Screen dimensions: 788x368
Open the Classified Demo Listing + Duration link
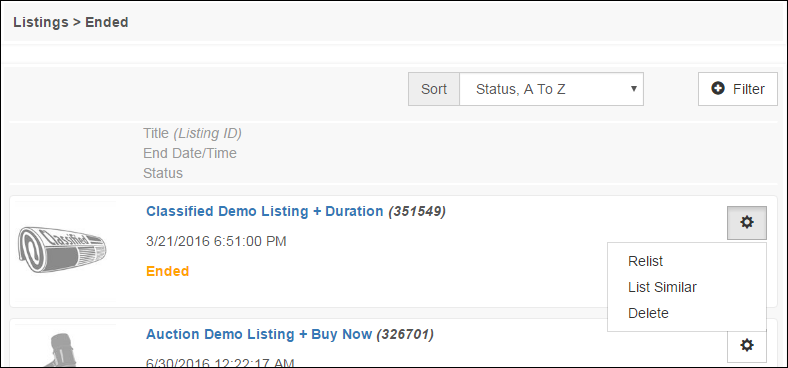click(265, 211)
